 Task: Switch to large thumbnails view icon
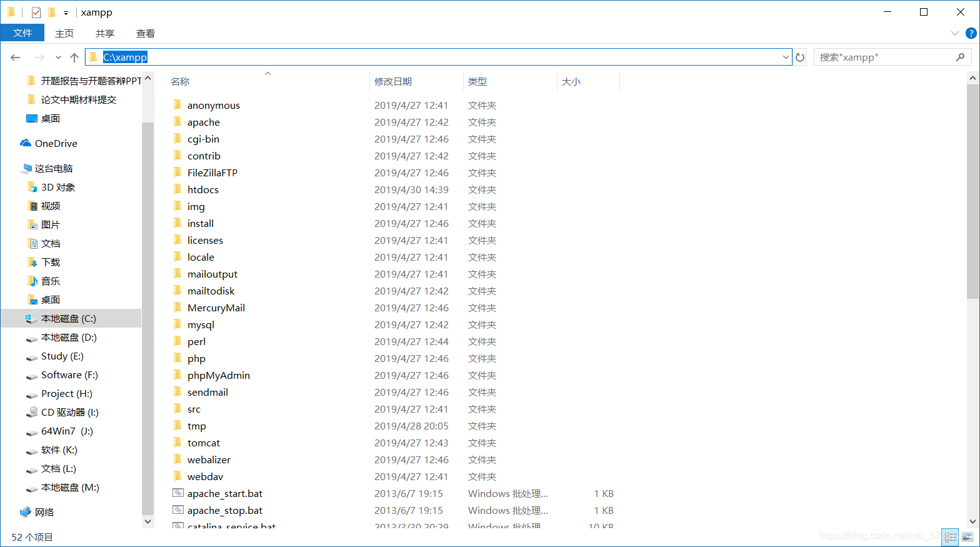(x=967, y=537)
